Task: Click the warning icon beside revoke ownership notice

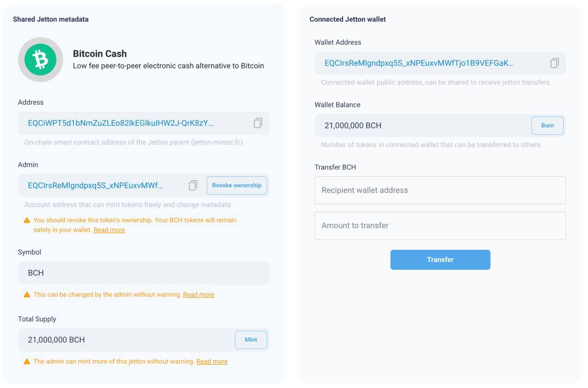Action: point(27,220)
